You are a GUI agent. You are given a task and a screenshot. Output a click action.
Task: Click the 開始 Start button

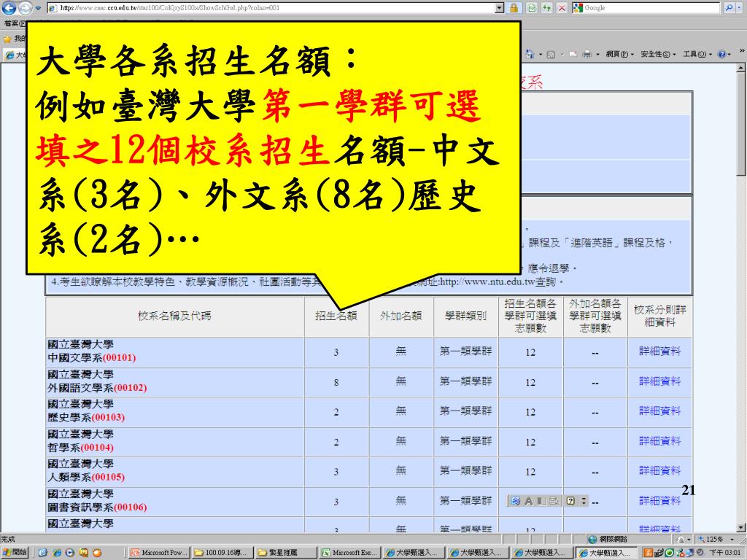pos(15,553)
